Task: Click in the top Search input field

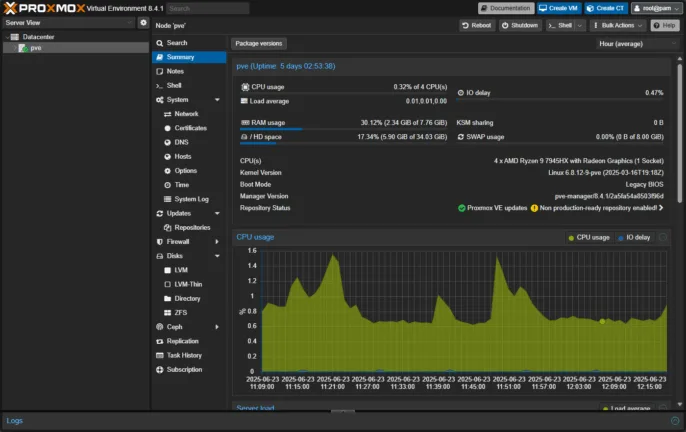Action: pyautogui.click(x=207, y=8)
